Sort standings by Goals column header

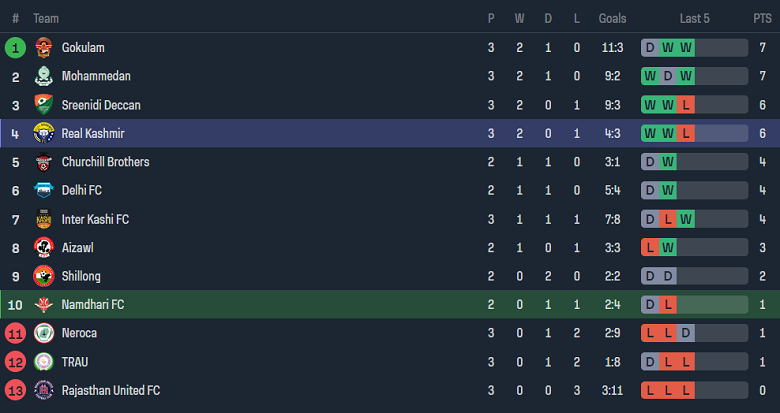(612, 19)
